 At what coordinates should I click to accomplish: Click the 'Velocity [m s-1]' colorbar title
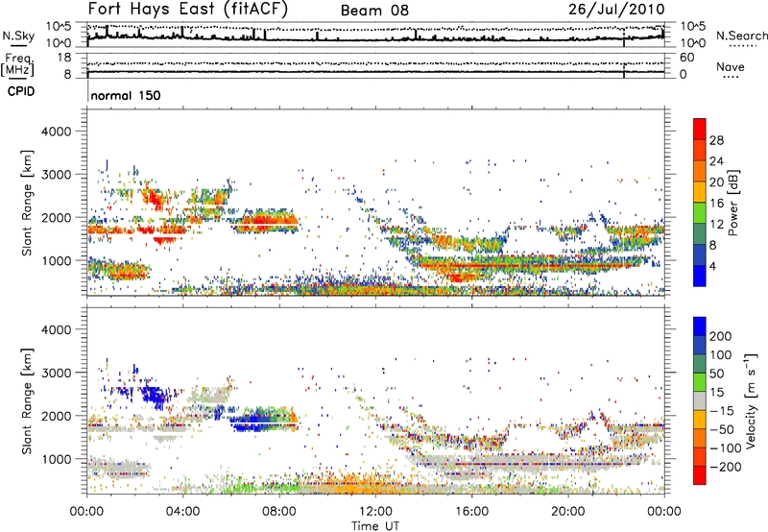[x=752, y=400]
